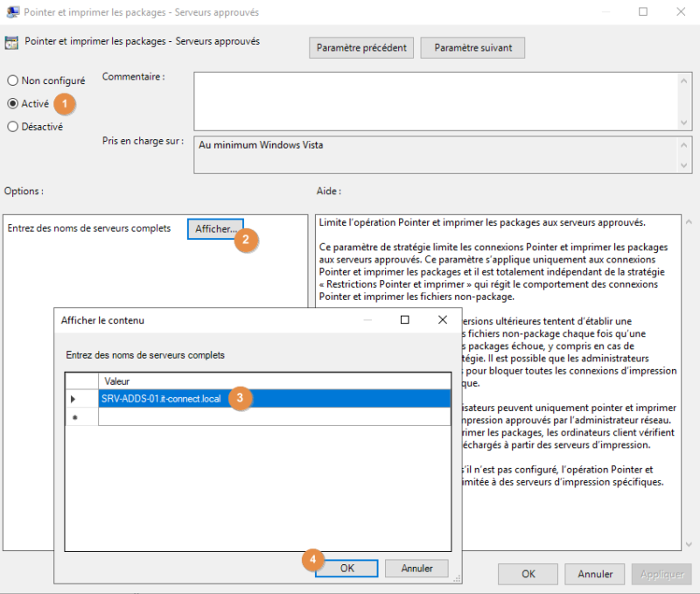Click 'Annuler' on the main policy window
The width and height of the screenshot is (700, 594).
point(594,574)
